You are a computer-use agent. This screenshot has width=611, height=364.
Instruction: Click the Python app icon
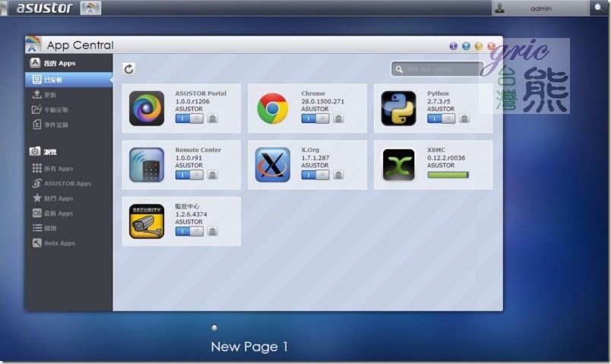click(x=398, y=109)
